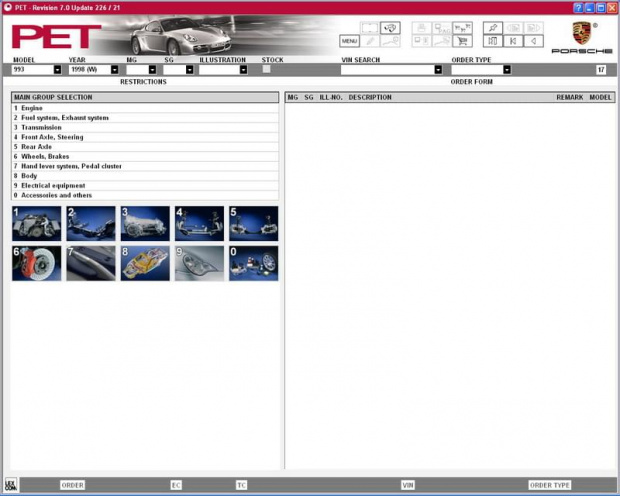Click the TC button in status bar
This screenshot has width=620, height=496.
point(241,485)
